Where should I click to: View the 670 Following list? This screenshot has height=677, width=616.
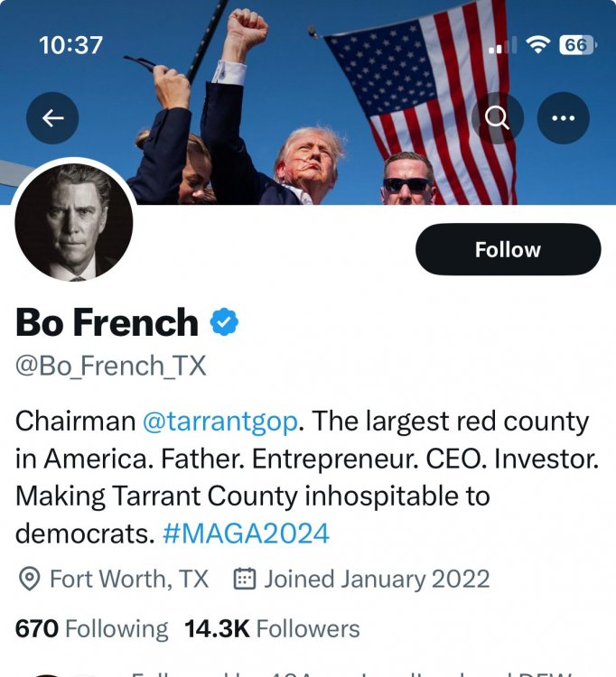click(x=91, y=628)
